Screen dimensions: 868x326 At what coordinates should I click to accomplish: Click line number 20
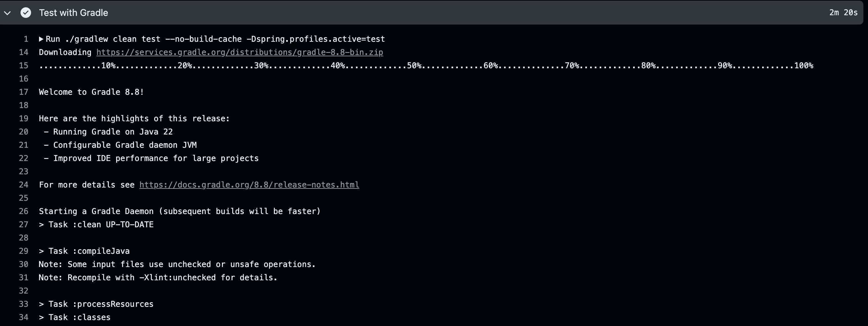tap(23, 132)
